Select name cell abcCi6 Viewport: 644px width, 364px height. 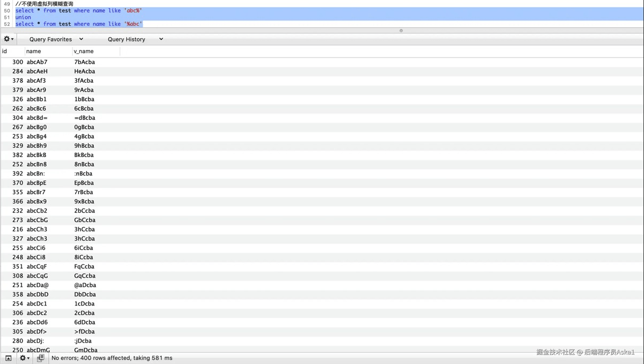pyautogui.click(x=36, y=248)
